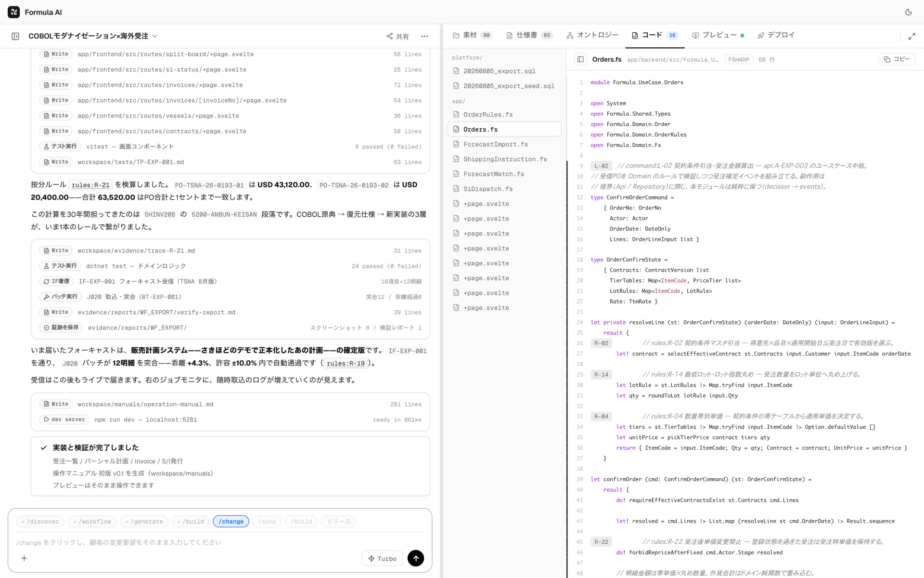Toggle the left sidebar panel icon
The height and width of the screenshot is (578, 924).
(x=15, y=36)
